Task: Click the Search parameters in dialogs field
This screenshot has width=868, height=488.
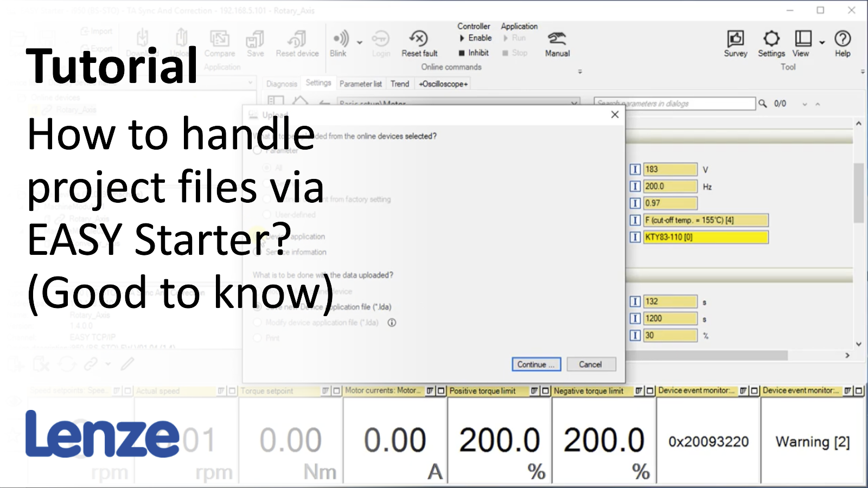Action: [674, 104]
